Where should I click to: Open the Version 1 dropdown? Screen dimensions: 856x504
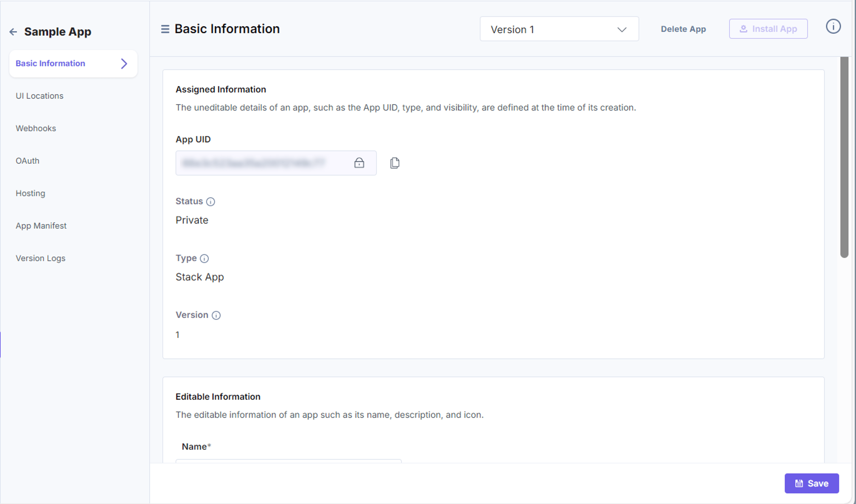pos(559,29)
